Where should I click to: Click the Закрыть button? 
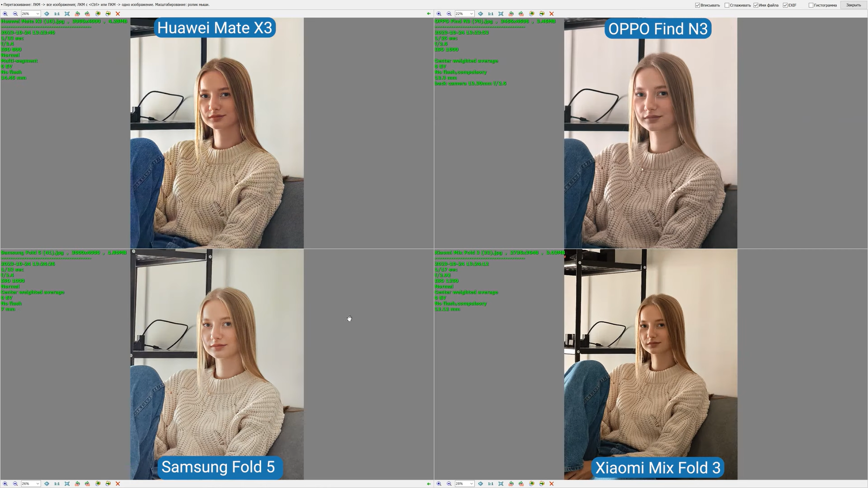(x=853, y=5)
